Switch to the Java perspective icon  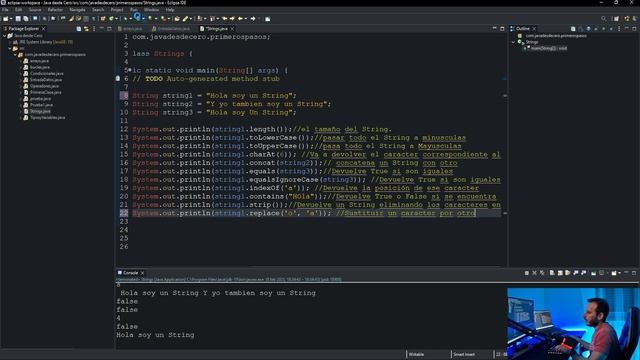(627, 18)
